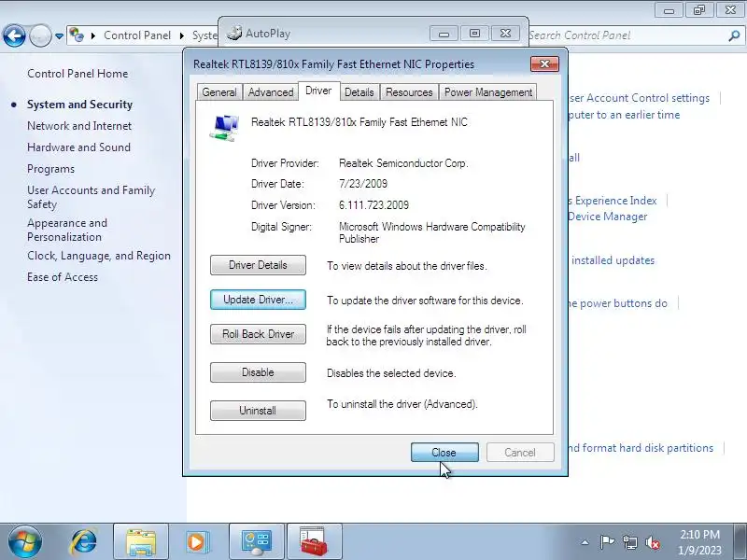Screen dimensions: 747x560
Task: Open Control Panel Home link
Action: [x=78, y=74]
